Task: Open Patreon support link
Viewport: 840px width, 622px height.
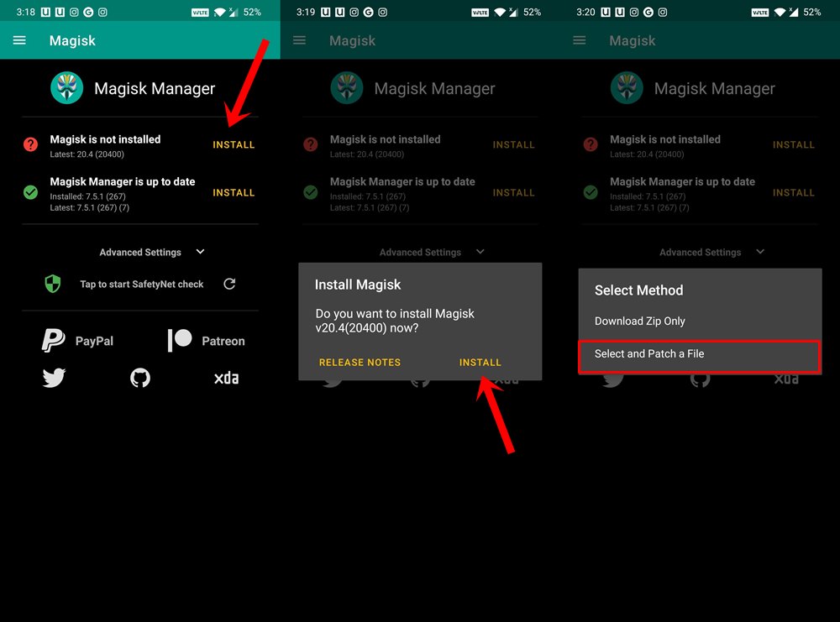Action: click(207, 341)
